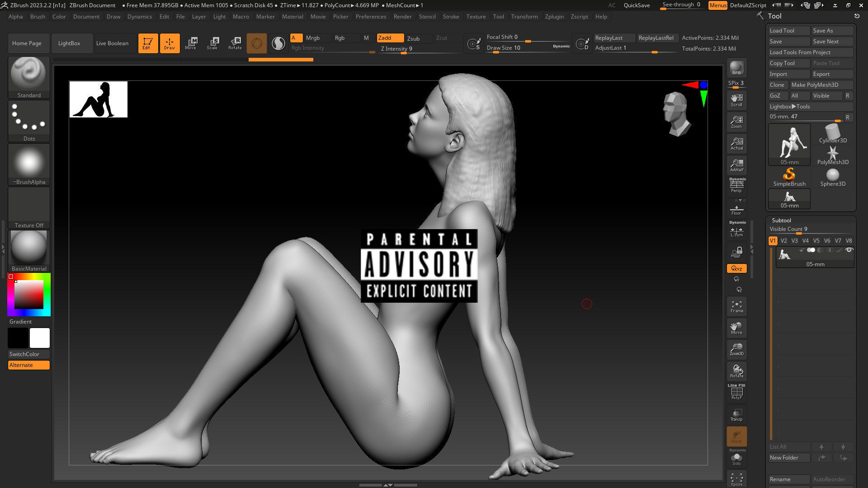868x488 pixels.
Task: Open the Brush menu
Action: [38, 16]
